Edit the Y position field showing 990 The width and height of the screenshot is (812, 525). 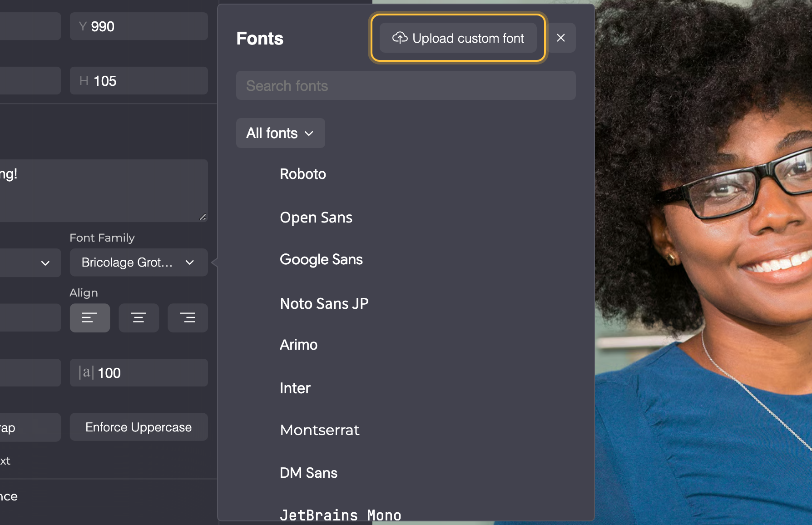(139, 26)
